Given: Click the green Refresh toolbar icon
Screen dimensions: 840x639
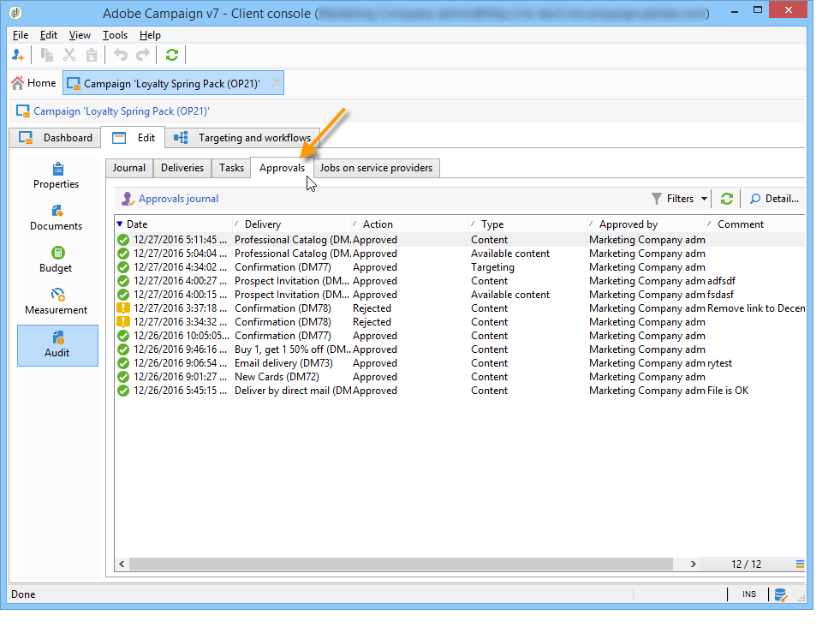Looking at the screenshot, I should (x=172, y=55).
